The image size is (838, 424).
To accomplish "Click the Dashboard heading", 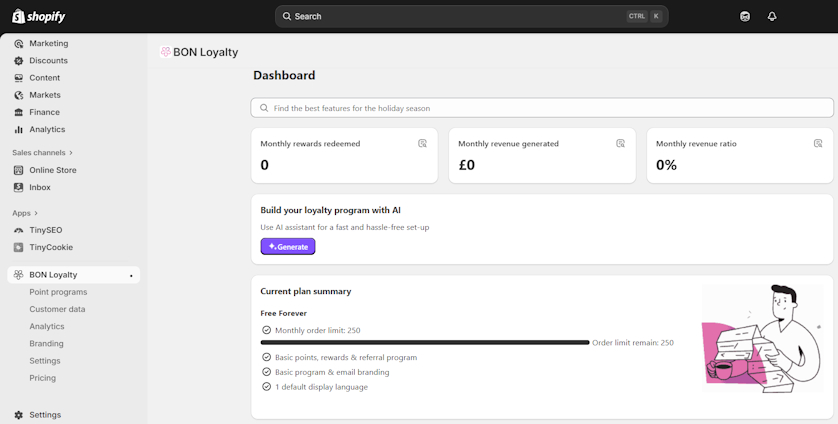I will (x=284, y=75).
